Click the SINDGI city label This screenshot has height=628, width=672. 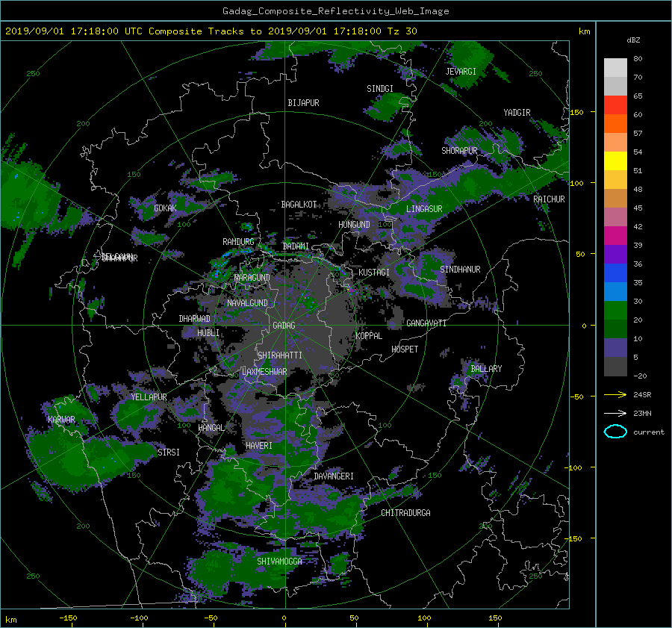click(x=380, y=89)
